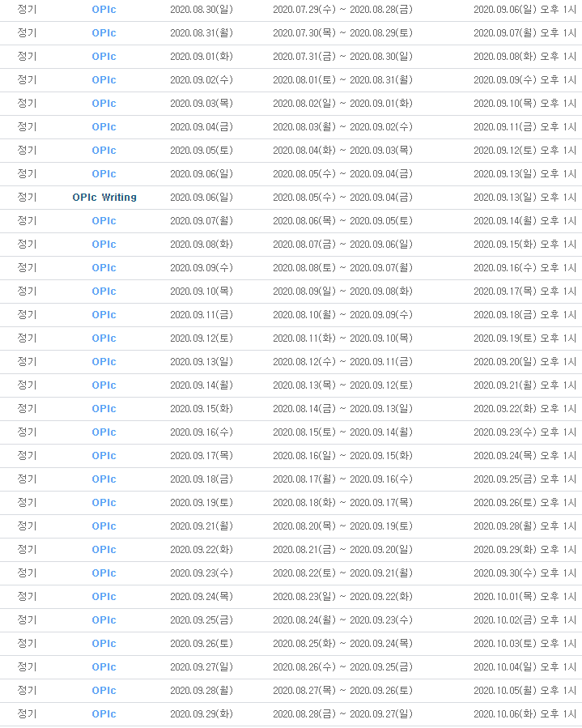Screen dimensions: 582x728
Task: Click result date 2020.10.06(화) 오후 1시
Action: click(525, 714)
